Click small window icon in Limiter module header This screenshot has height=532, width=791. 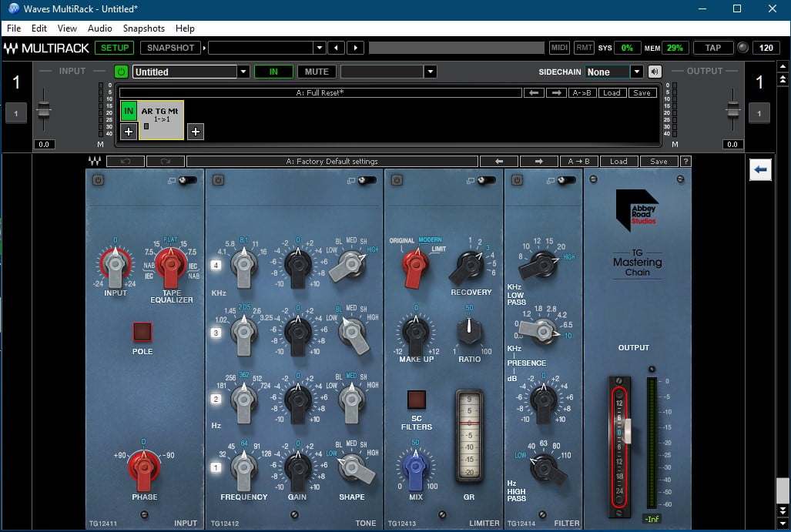pos(471,180)
